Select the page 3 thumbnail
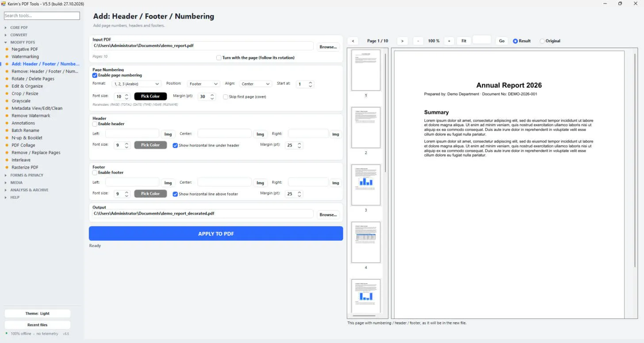 coord(366,185)
